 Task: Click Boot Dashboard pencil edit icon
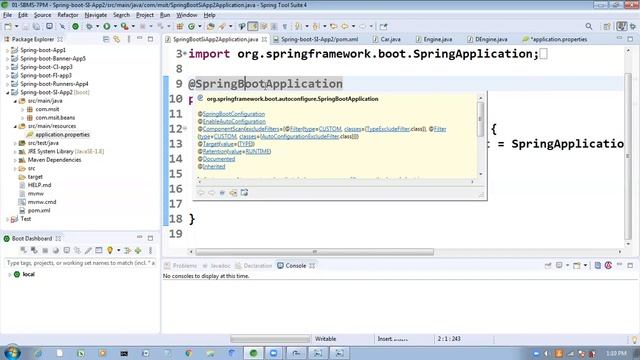pyautogui.click(x=88, y=250)
